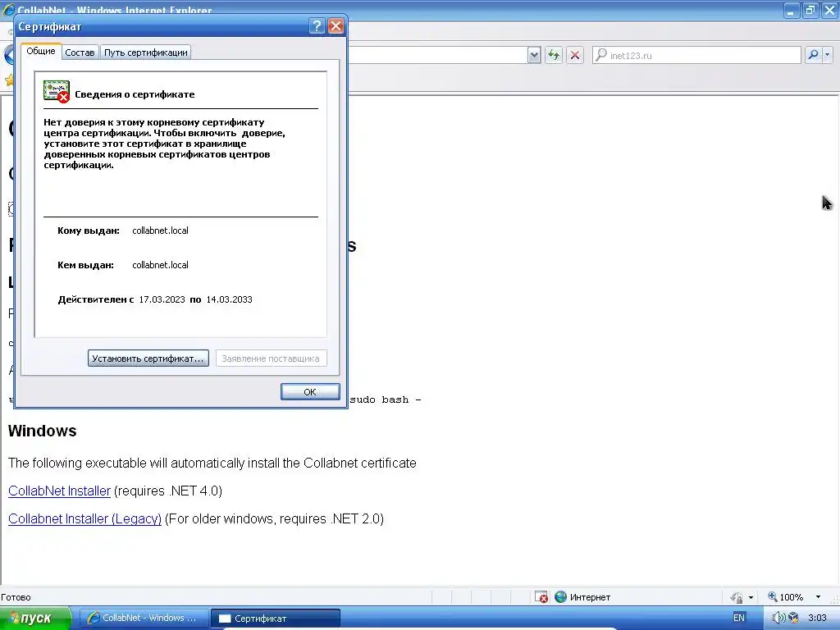Click the collabnet.local issued-to value
This screenshot has width=840, height=630.
coord(160,231)
